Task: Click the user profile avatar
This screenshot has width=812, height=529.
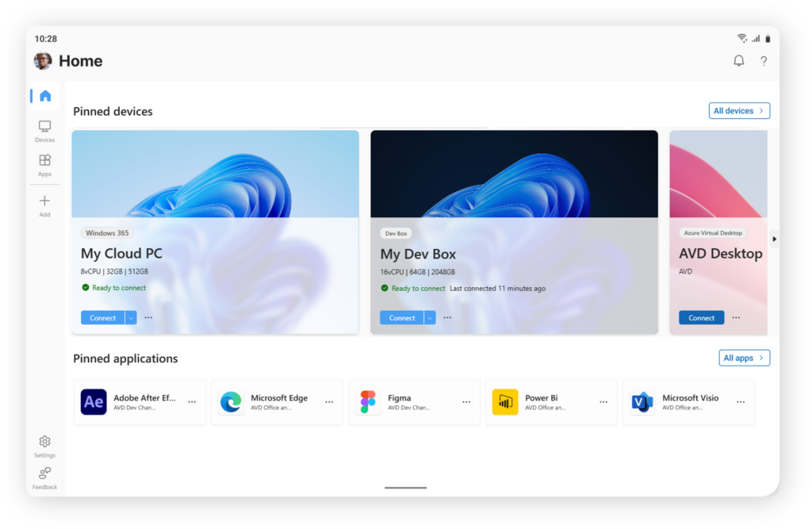Action: (x=43, y=60)
